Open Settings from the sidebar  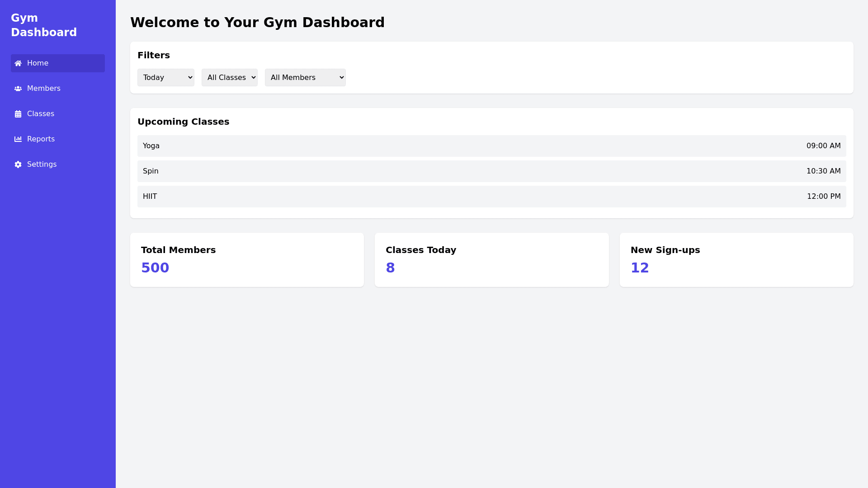pyautogui.click(x=42, y=164)
